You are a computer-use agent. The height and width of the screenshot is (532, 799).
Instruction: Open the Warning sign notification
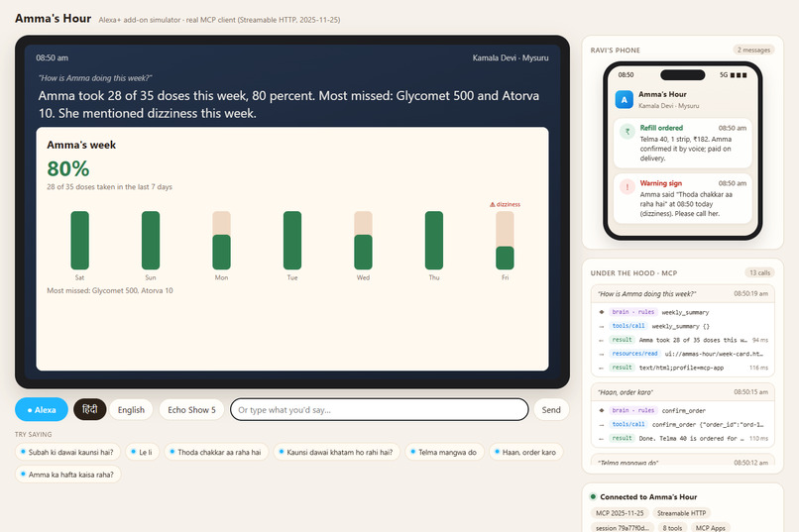click(683, 198)
